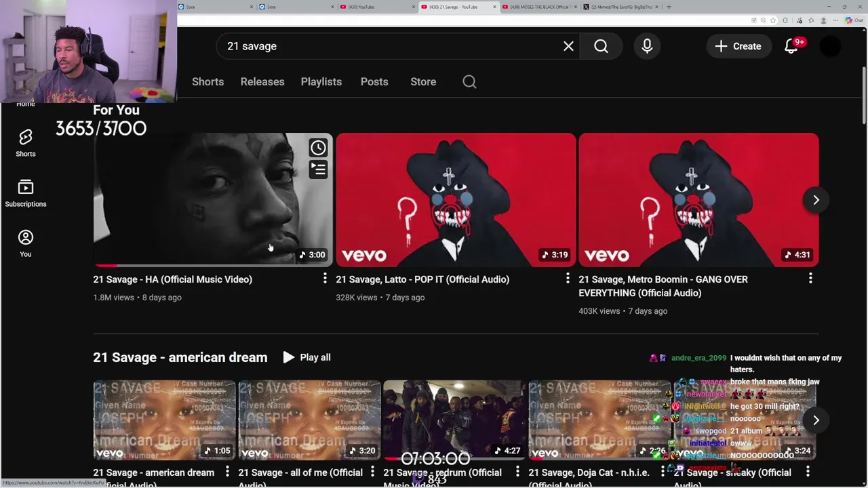Switch to the Posts tab
This screenshot has height=488, width=868.
[374, 81]
